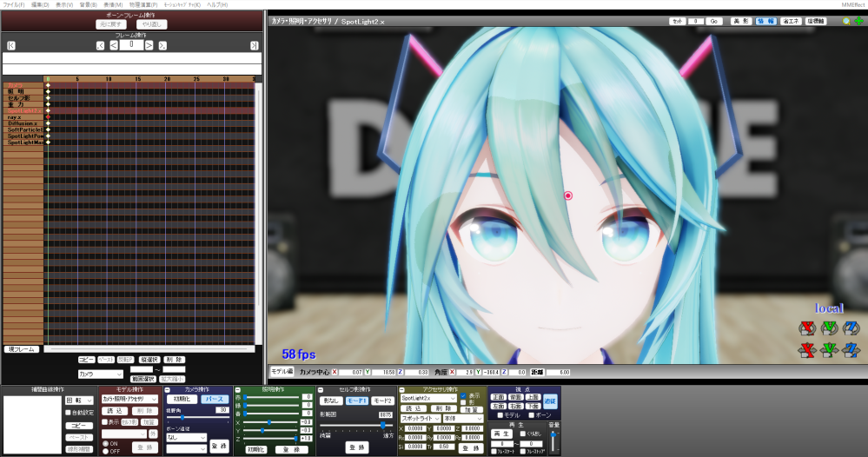Click the accessory Tr transparency field
Screen dimensions: 868x457
[x=444, y=447]
